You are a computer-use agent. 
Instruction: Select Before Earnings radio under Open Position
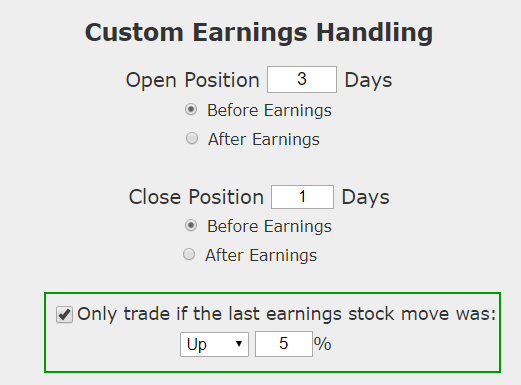coord(191,109)
